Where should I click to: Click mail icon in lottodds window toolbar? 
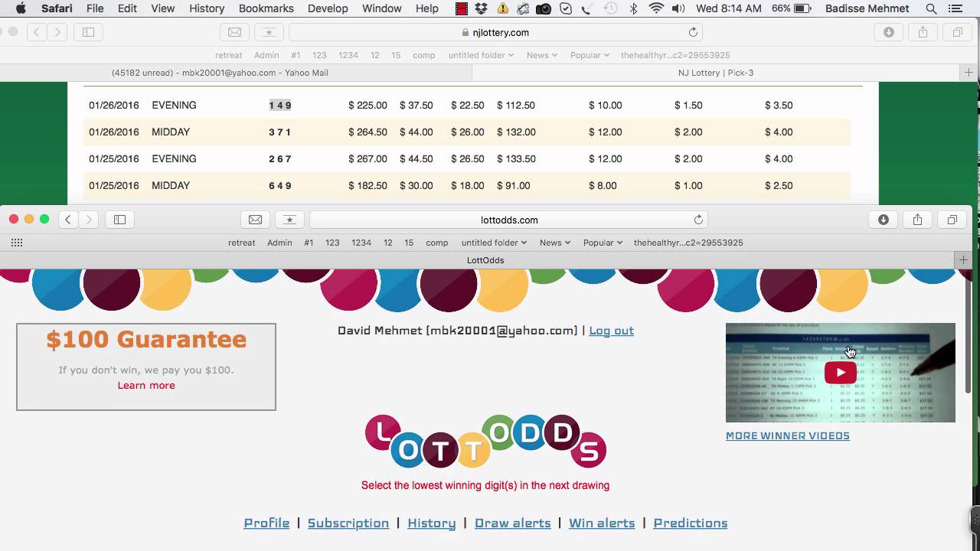pos(256,220)
